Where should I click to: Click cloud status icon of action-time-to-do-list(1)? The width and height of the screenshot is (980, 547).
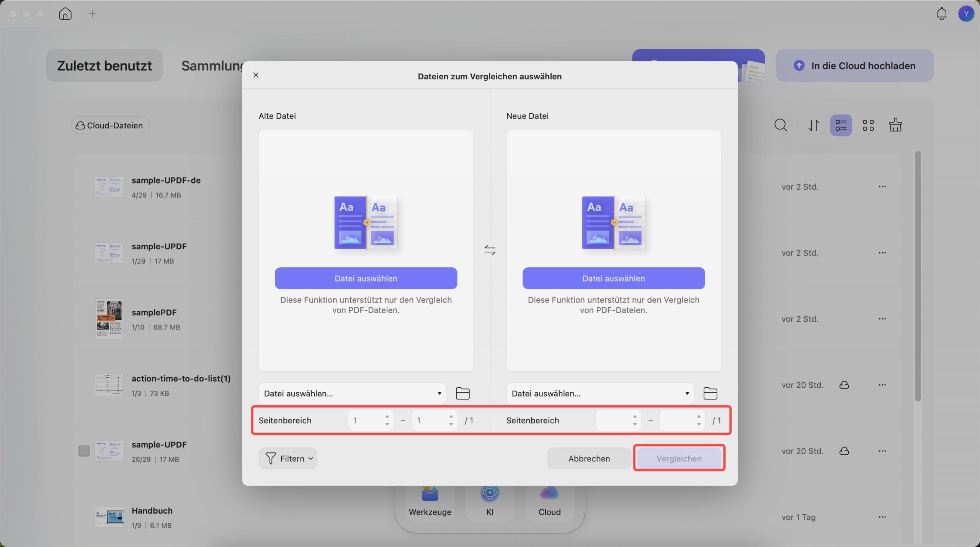tap(844, 385)
